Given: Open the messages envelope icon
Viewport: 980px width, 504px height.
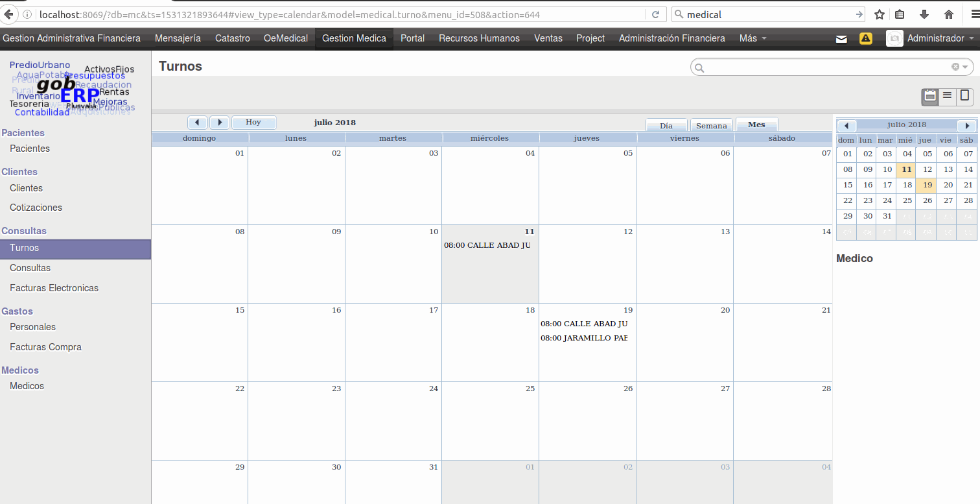Looking at the screenshot, I should point(841,39).
